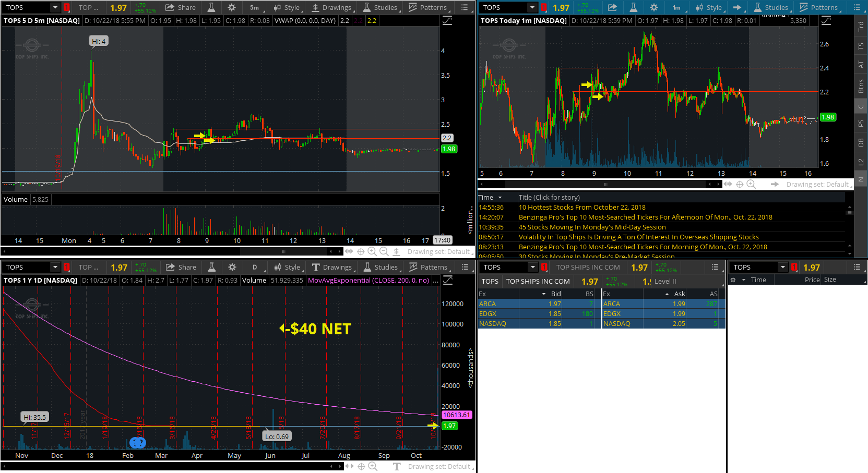This screenshot has width=868, height=473.
Task: Open Drawing set Default below the 5m chart
Action: point(439,251)
